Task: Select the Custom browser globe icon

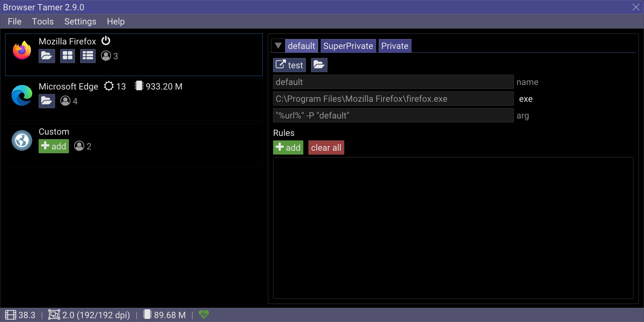Action: 22,140
